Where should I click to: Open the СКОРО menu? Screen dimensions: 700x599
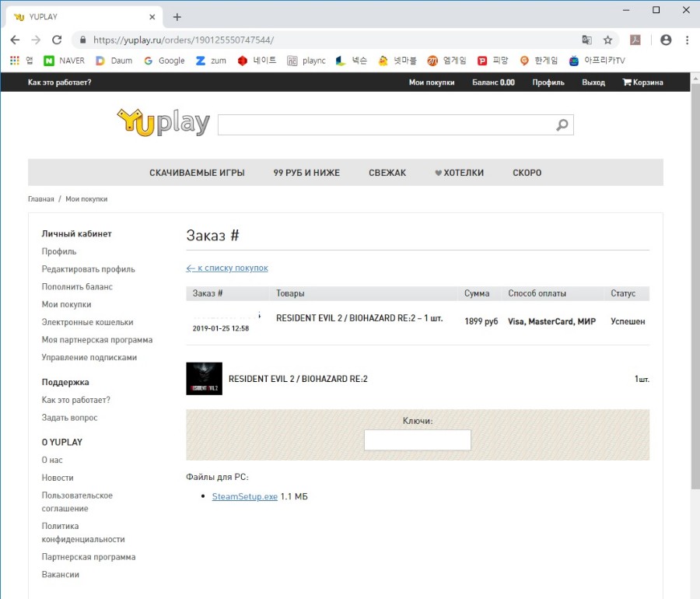click(x=527, y=173)
